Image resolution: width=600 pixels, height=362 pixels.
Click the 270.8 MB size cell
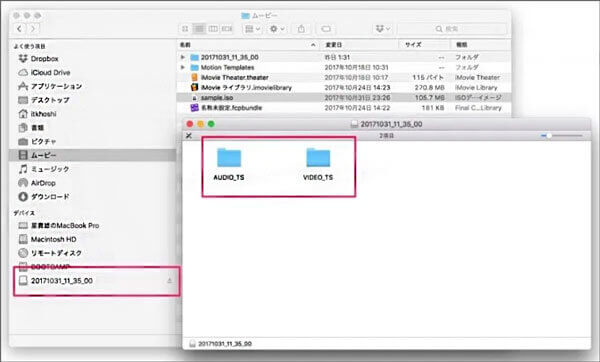click(429, 88)
